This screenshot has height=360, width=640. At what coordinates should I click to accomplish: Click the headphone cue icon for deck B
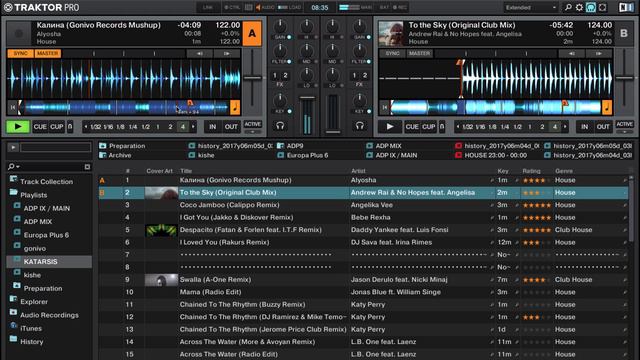tap(360, 126)
